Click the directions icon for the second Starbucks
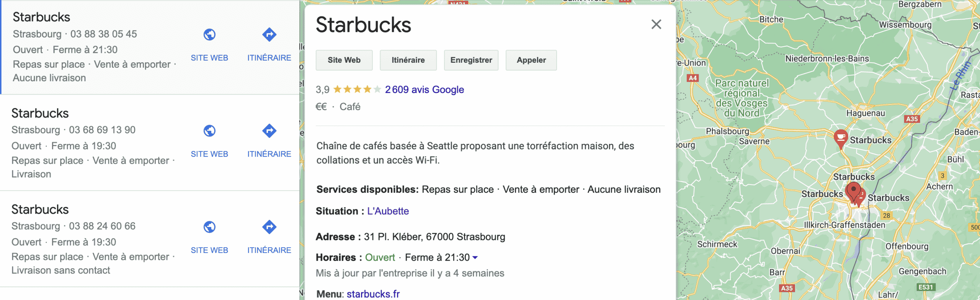Screen dimensions: 980x300 269,131
